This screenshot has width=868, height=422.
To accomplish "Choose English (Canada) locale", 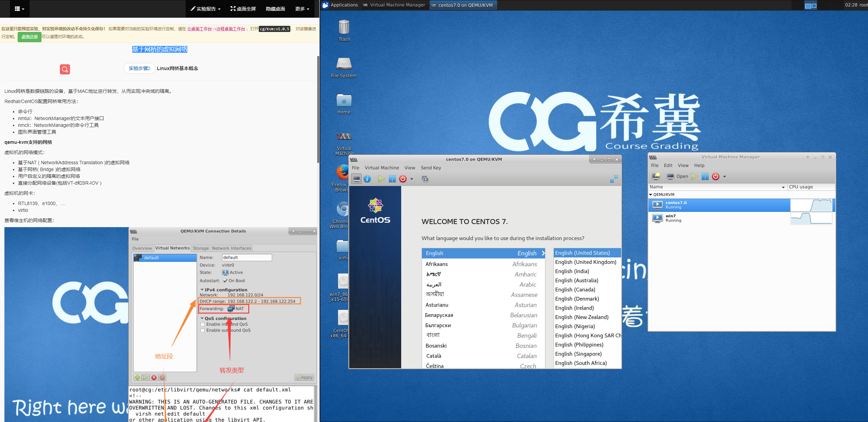I will pos(587,290).
